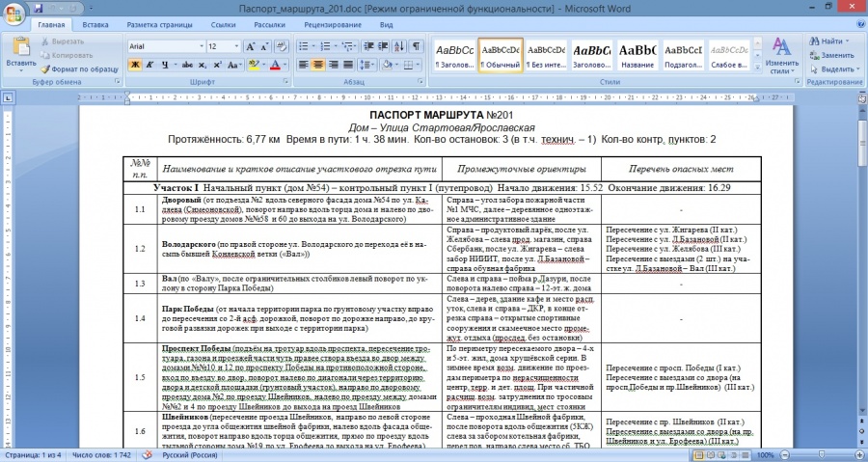Increase paragraph indent
868x462 pixels.
(x=383, y=46)
